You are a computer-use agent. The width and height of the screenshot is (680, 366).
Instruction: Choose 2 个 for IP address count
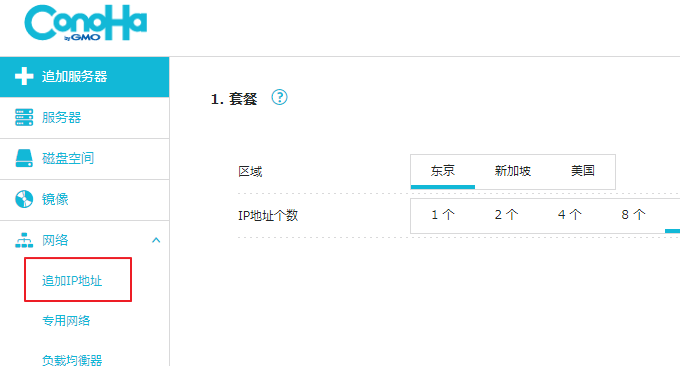click(x=506, y=215)
